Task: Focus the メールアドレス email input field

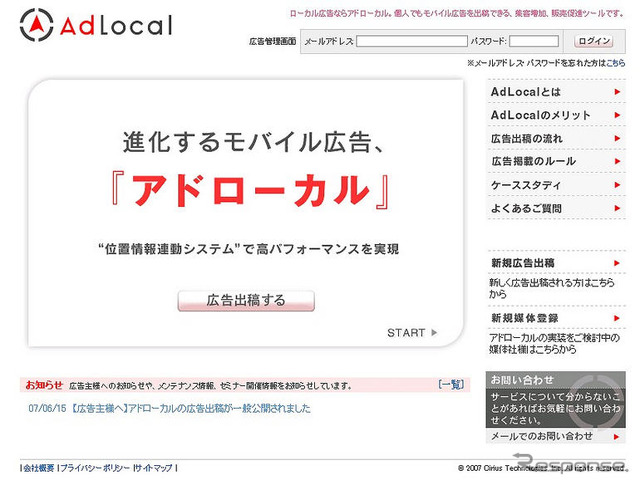Action: coord(411,41)
